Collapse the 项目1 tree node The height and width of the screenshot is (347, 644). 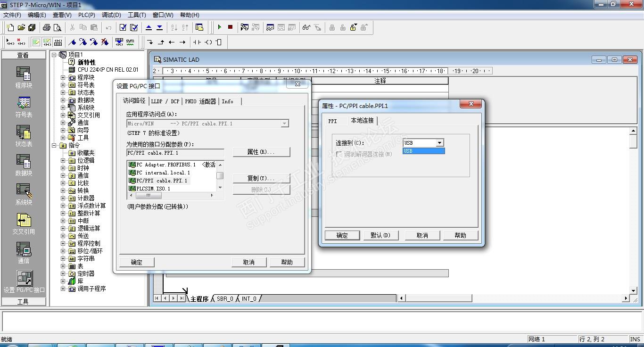(x=54, y=55)
